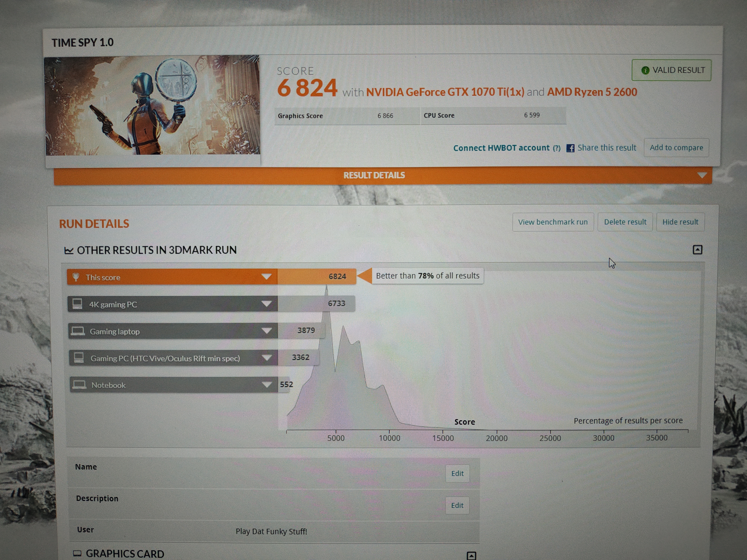The image size is (747, 560).
Task: Click the AMD Ryzen 5 2600 link
Action: [592, 92]
